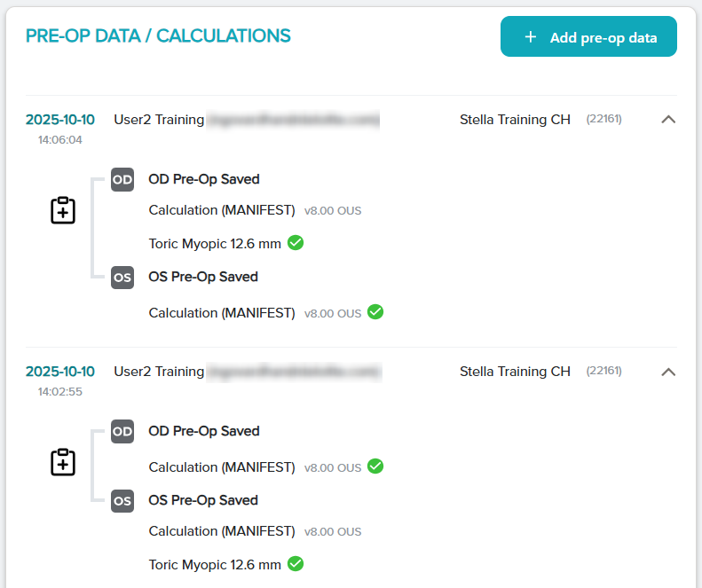The width and height of the screenshot is (702, 588).
Task: Open OD Pre-Op Saved in the 14:02:55 record
Action: tap(204, 431)
